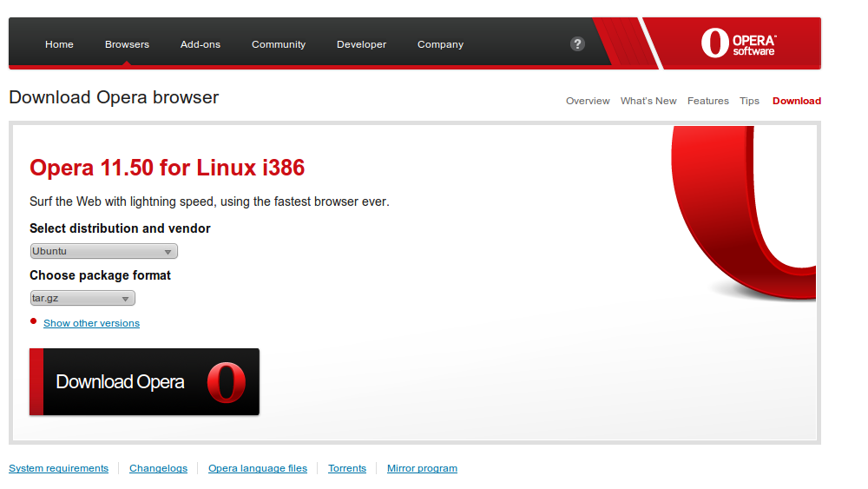Select the Download tab

click(797, 101)
